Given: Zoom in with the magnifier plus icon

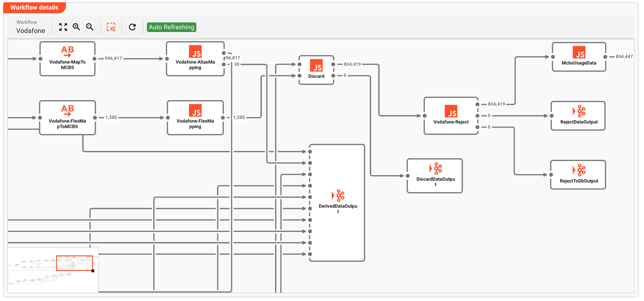Looking at the screenshot, I should click(x=76, y=27).
